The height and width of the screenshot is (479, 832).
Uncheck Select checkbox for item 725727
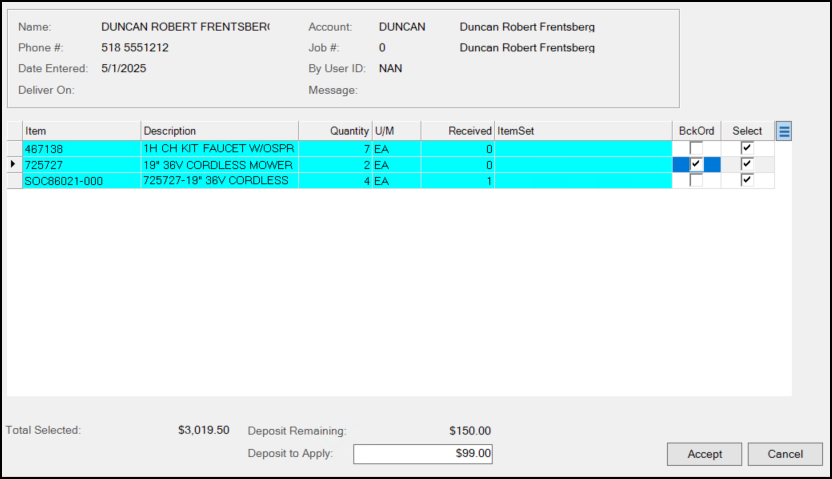point(747,164)
